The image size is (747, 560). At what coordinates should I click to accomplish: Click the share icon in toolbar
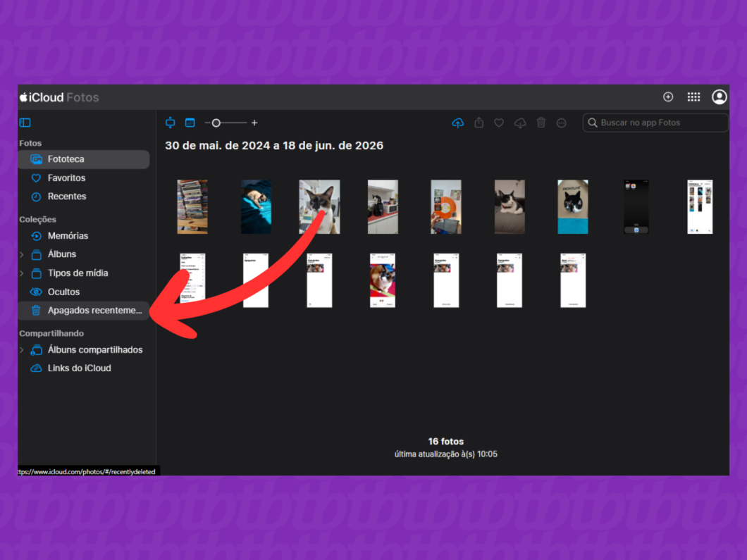click(479, 123)
